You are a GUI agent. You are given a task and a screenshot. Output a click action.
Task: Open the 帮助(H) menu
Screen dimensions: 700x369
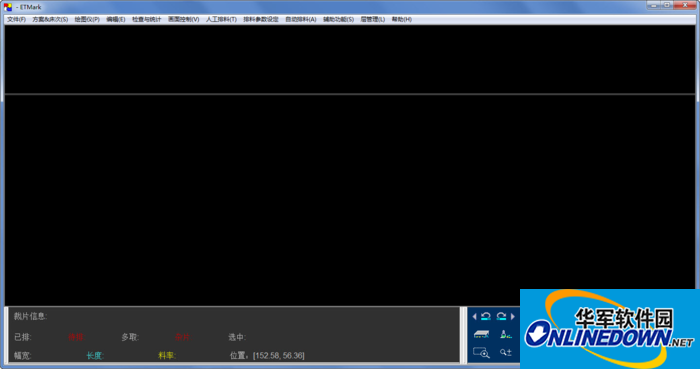pos(401,20)
